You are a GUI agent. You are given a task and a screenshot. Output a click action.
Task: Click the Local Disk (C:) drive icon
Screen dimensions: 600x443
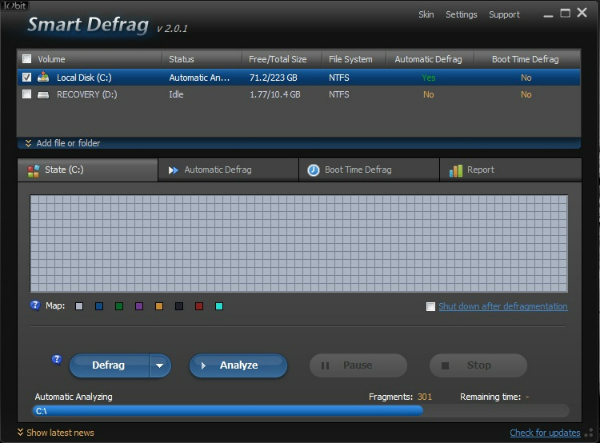[43, 76]
